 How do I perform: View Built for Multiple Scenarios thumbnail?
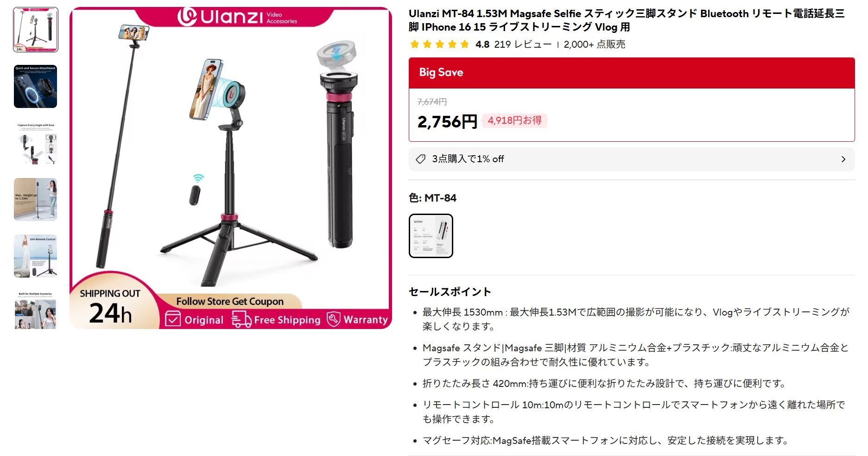(x=36, y=310)
